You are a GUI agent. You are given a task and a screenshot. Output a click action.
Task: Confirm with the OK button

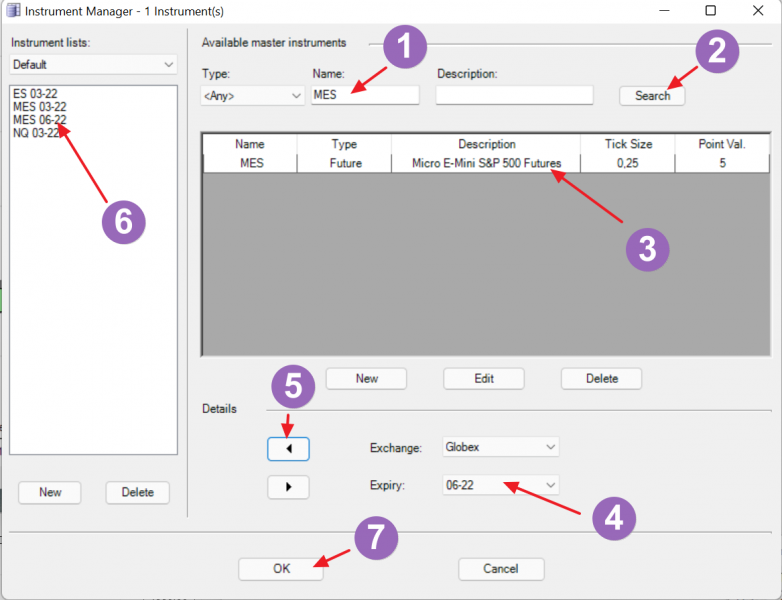[281, 569]
